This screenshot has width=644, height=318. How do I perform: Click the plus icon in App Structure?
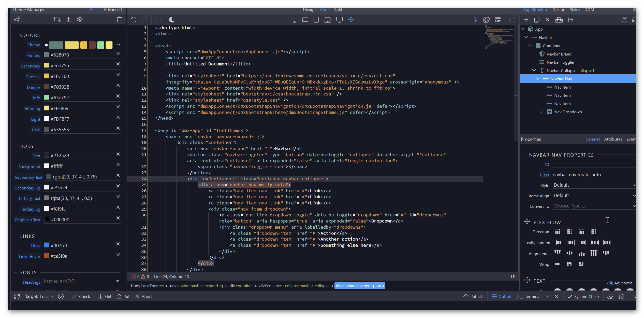pyautogui.click(x=526, y=20)
